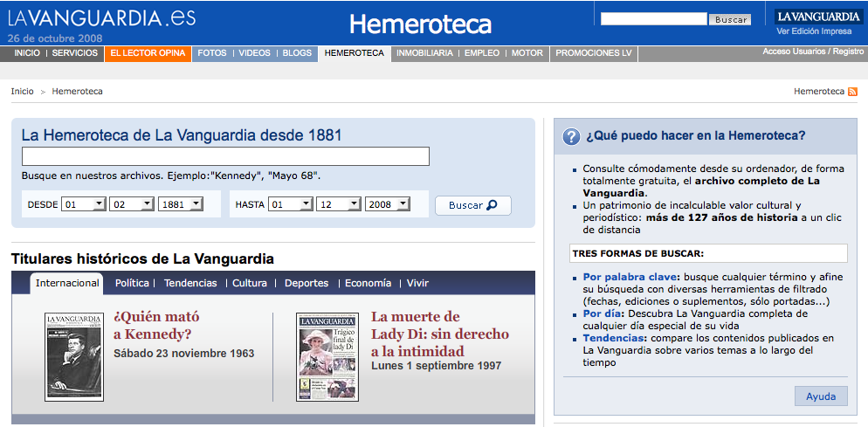This screenshot has width=868, height=427.
Task: Click the Hemeroteca breadcrumb text
Action: [x=77, y=92]
